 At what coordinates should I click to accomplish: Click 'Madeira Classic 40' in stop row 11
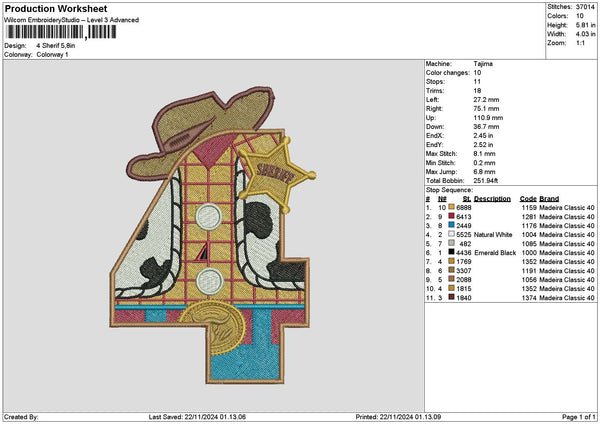pyautogui.click(x=567, y=298)
